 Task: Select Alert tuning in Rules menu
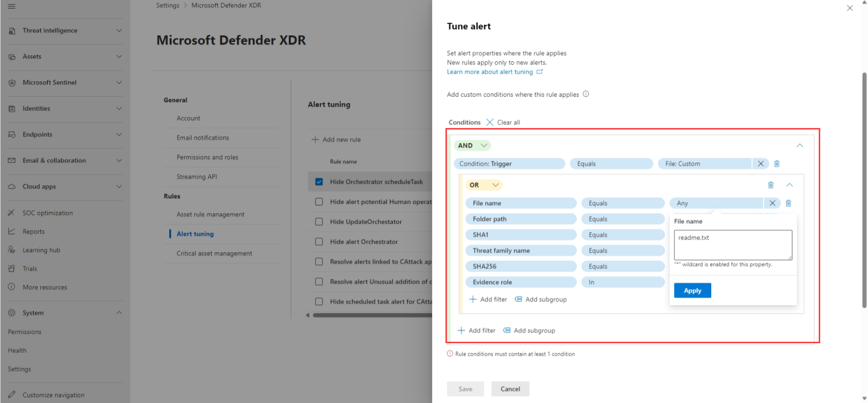(x=195, y=234)
